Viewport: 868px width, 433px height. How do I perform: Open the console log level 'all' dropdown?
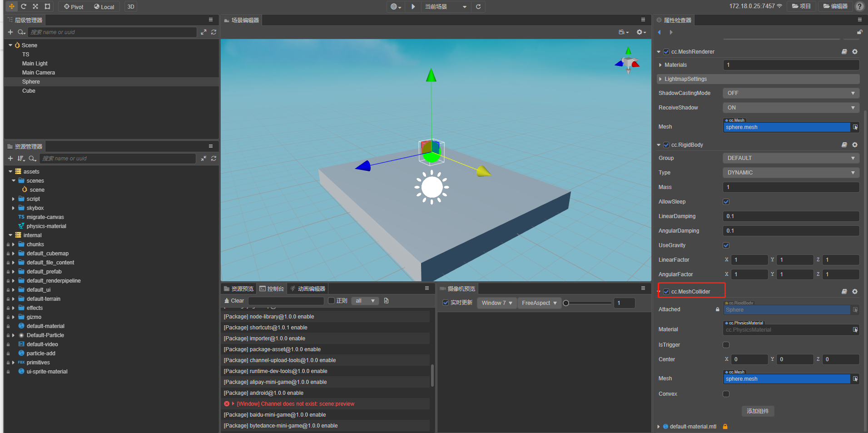pos(365,301)
